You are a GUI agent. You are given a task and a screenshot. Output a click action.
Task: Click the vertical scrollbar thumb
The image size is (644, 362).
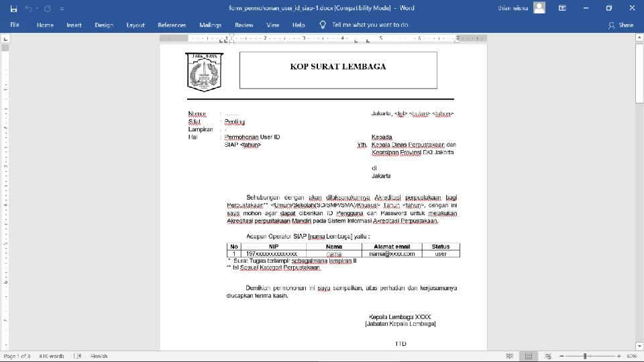(639, 72)
